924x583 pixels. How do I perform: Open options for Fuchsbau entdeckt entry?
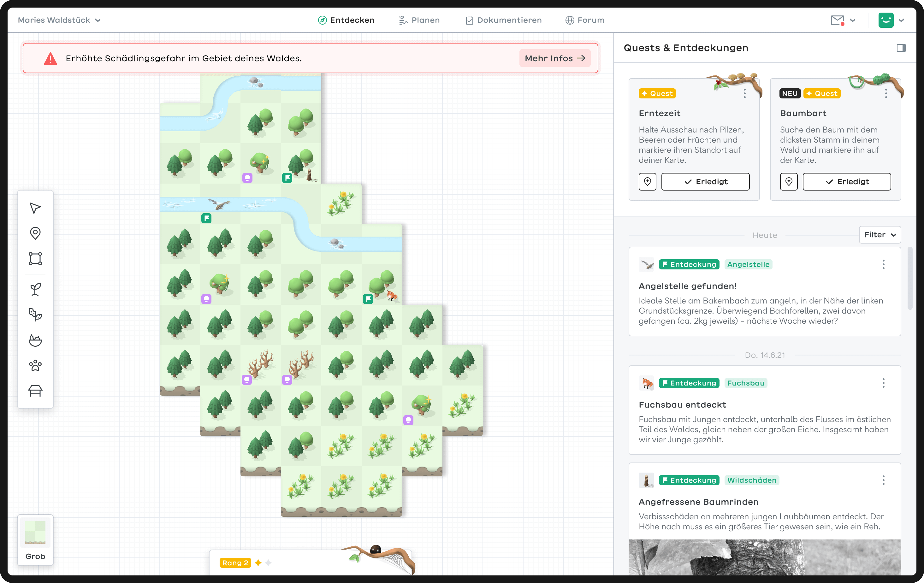click(x=883, y=383)
